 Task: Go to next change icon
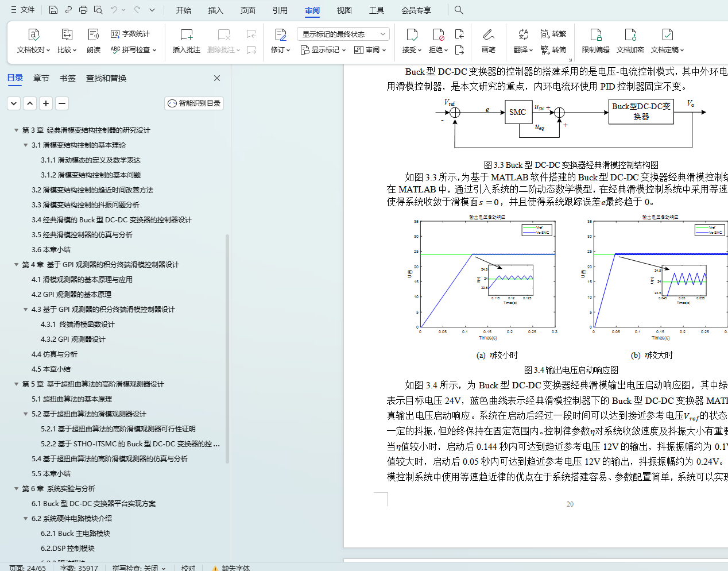point(459,50)
